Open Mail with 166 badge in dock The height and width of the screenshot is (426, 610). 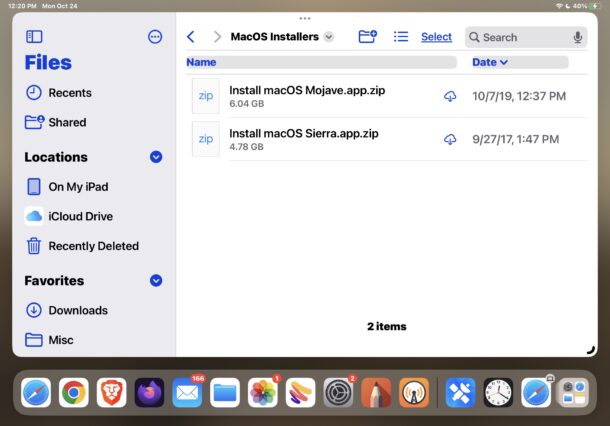[187, 393]
